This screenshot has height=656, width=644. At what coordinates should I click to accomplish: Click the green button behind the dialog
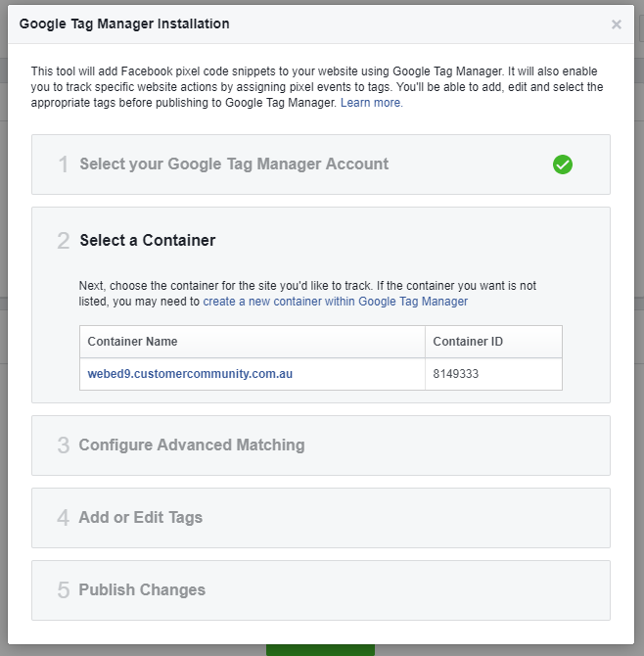coord(320,650)
